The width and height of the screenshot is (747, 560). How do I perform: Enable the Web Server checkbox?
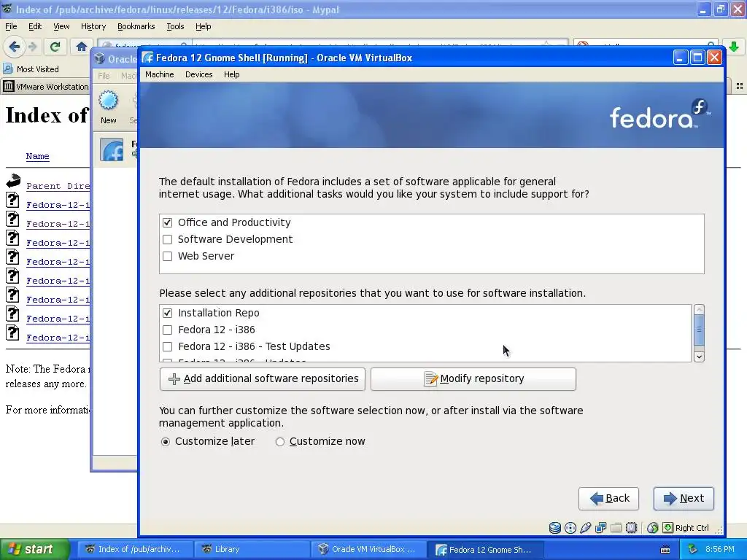(x=167, y=256)
